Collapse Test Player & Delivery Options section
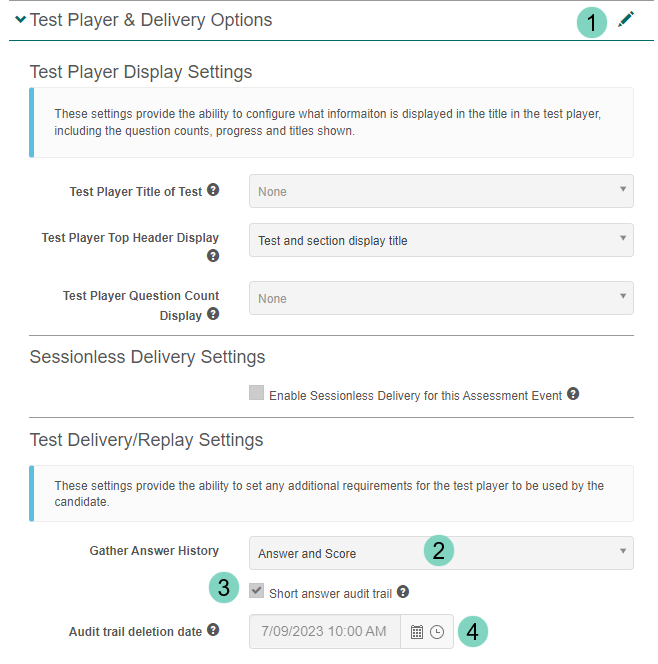 pyautogui.click(x=20, y=19)
